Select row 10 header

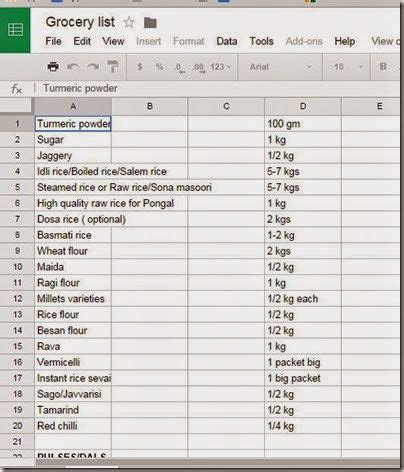[x=17, y=267]
